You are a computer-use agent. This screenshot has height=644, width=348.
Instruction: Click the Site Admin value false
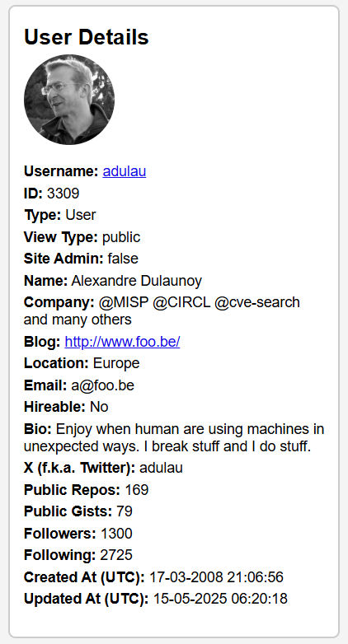pos(123,259)
